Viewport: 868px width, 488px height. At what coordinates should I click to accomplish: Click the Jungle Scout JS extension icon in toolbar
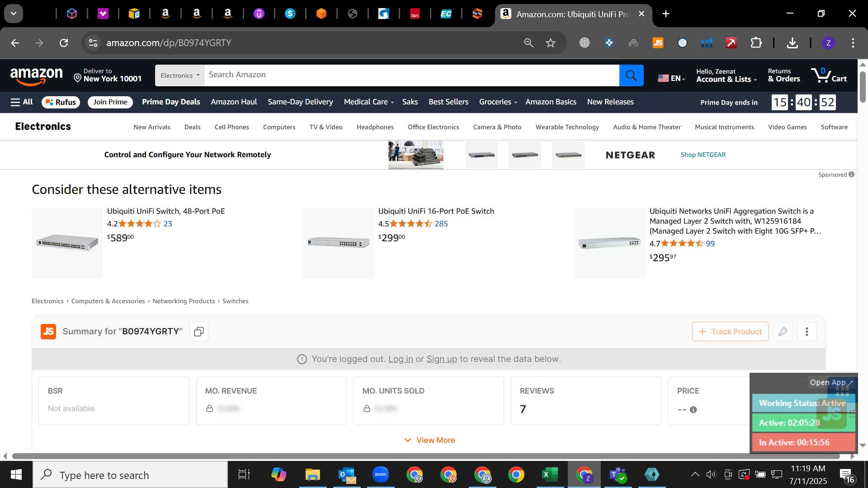[x=658, y=43]
